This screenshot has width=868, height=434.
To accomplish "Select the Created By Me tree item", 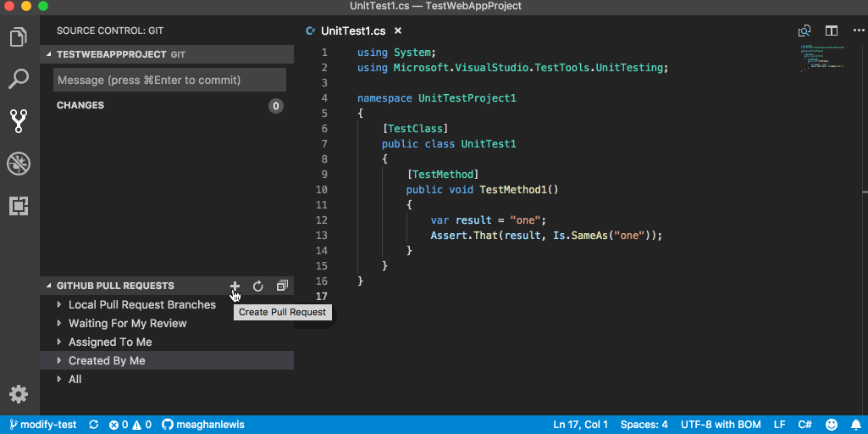I will [x=107, y=361].
